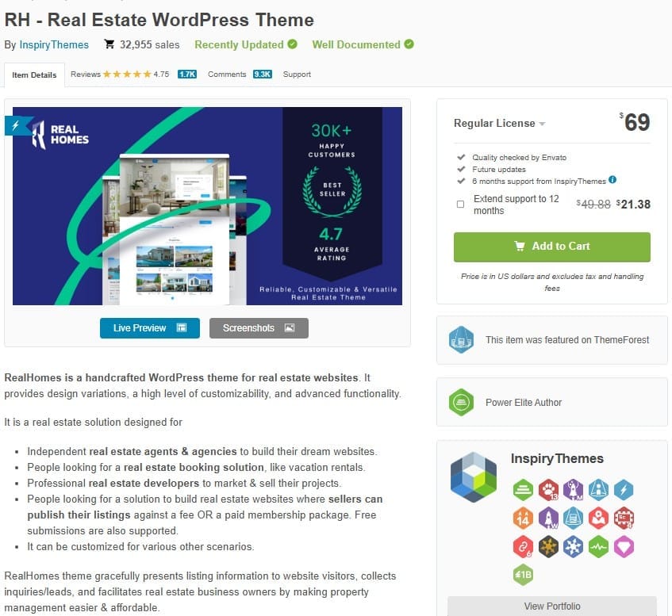
Task: Click the RealHomes theme preview image
Action: click(207, 206)
